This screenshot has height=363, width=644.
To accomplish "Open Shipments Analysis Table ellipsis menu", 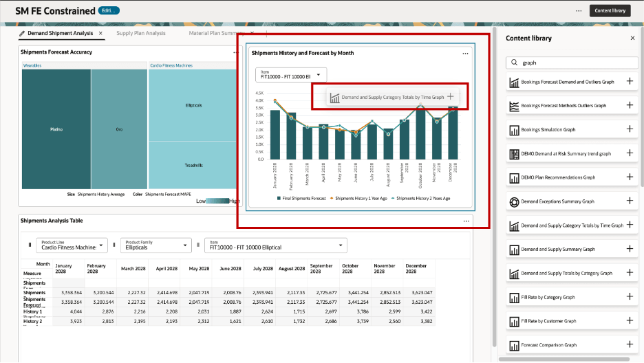I will [466, 221].
